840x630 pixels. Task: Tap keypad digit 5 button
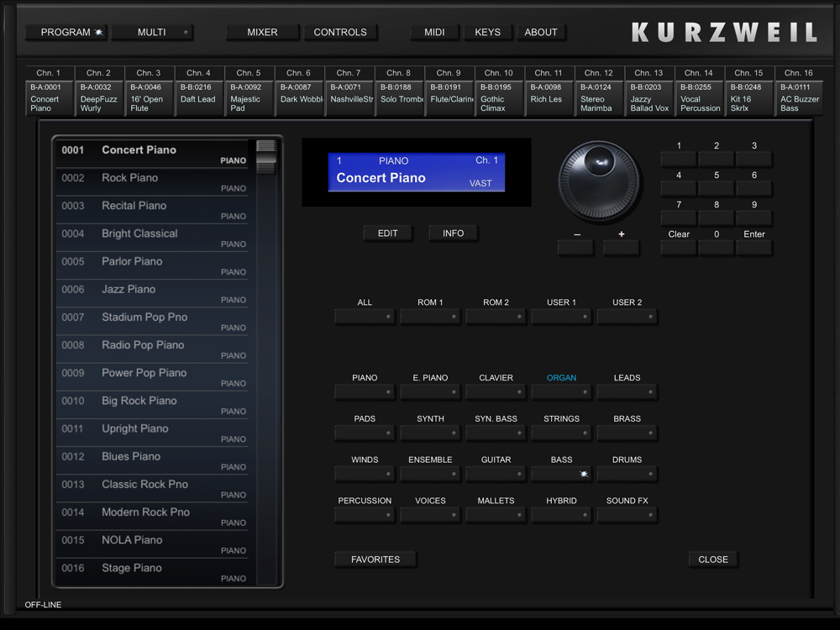[x=717, y=188]
